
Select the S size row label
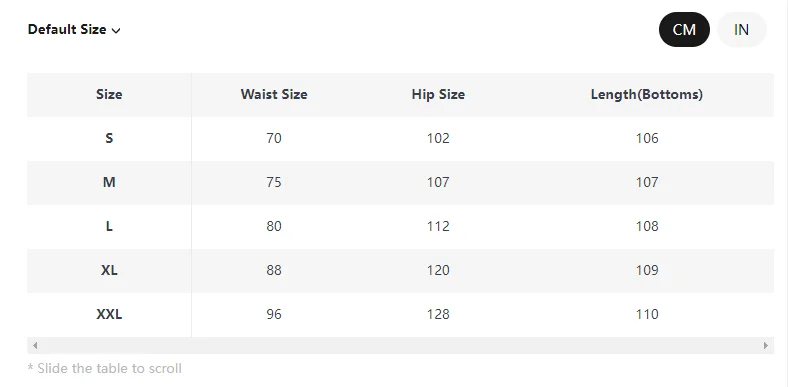[109, 138]
